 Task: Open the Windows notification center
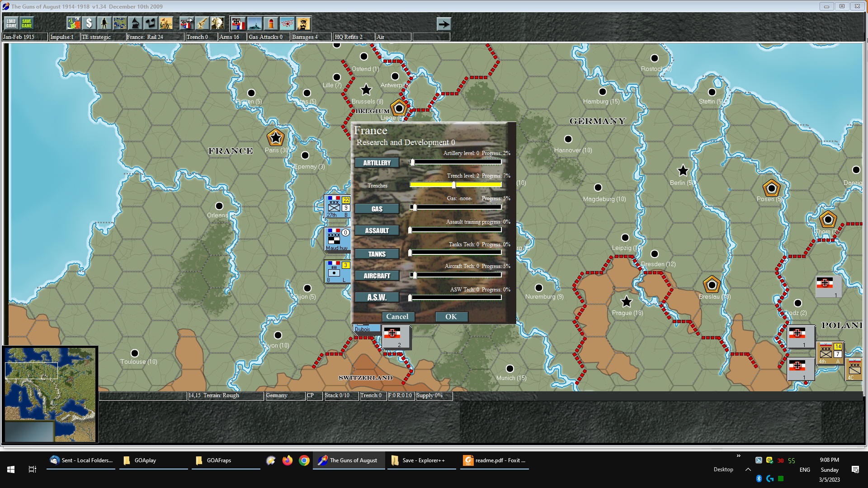pyautogui.click(x=855, y=469)
